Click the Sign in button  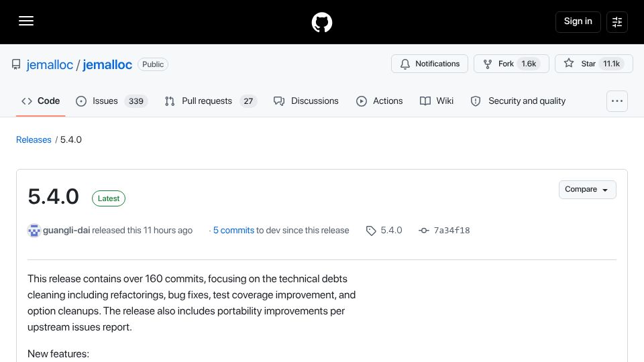click(x=578, y=21)
